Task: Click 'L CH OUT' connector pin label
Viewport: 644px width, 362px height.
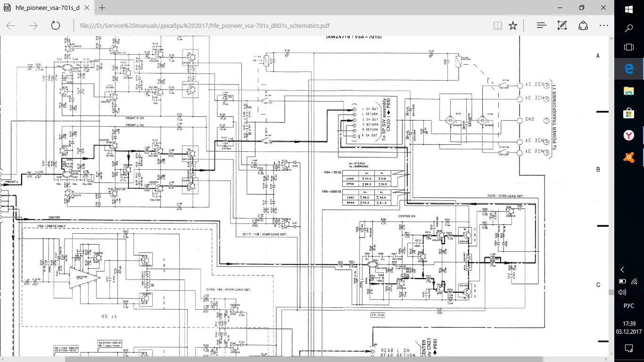Action: point(370,109)
